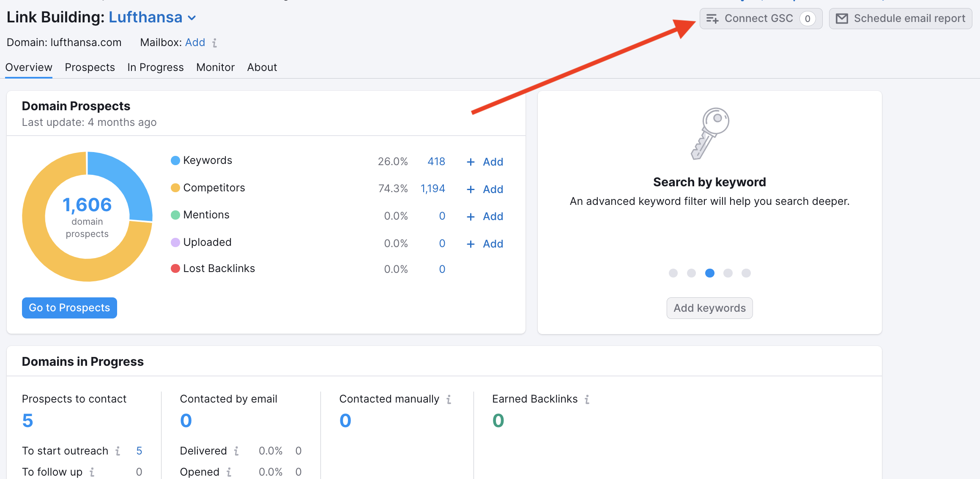
Task: Click Add next to Mailbox
Action: [195, 42]
